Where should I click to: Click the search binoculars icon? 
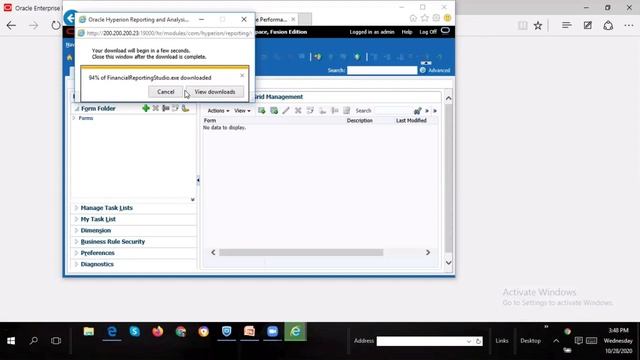pos(417,111)
